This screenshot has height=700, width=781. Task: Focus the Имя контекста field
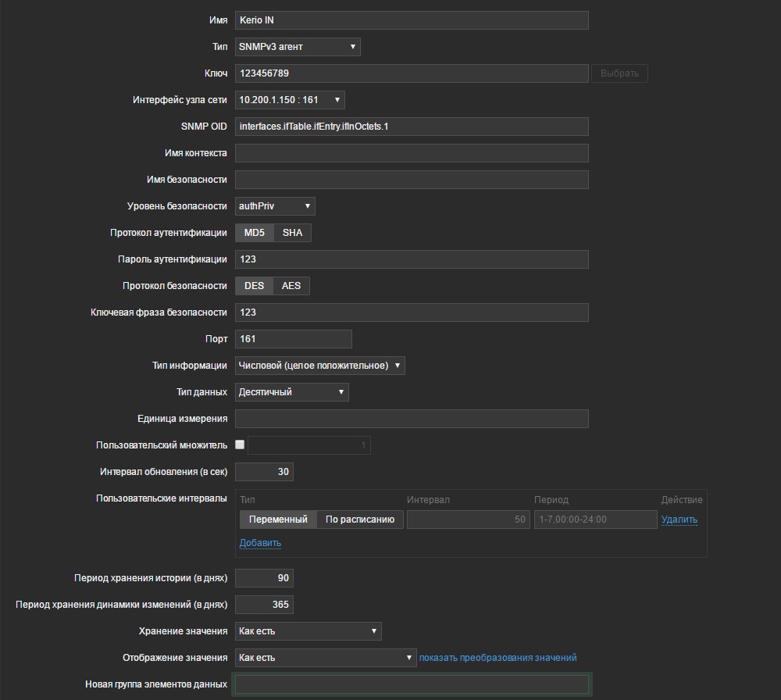(x=412, y=153)
